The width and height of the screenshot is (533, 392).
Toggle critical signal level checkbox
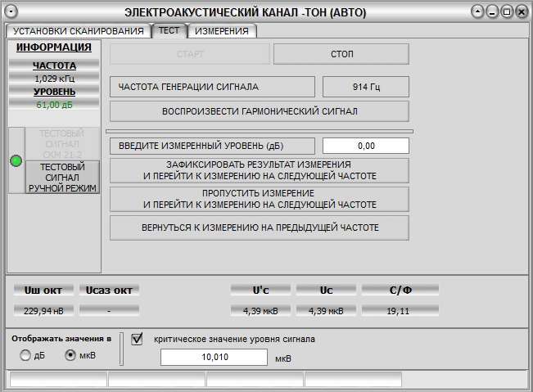pyautogui.click(x=137, y=338)
